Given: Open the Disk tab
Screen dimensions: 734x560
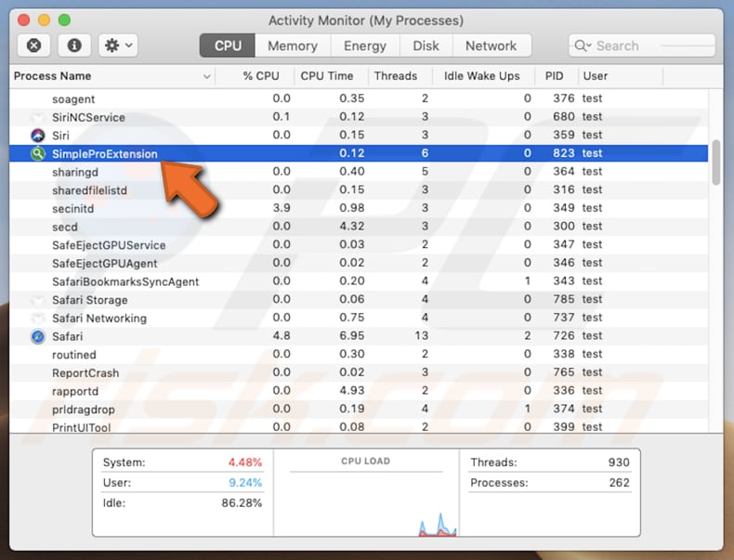Looking at the screenshot, I should pyautogui.click(x=426, y=46).
